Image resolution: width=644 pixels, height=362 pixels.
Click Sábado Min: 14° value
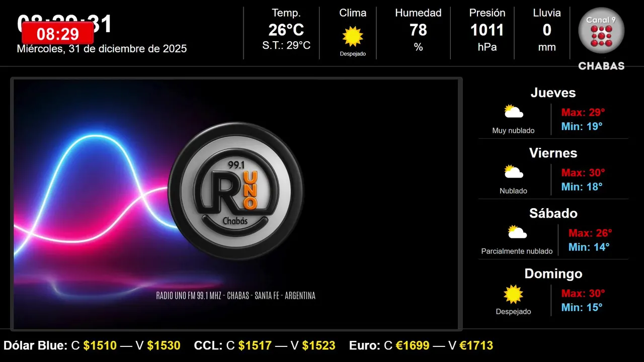(589, 247)
